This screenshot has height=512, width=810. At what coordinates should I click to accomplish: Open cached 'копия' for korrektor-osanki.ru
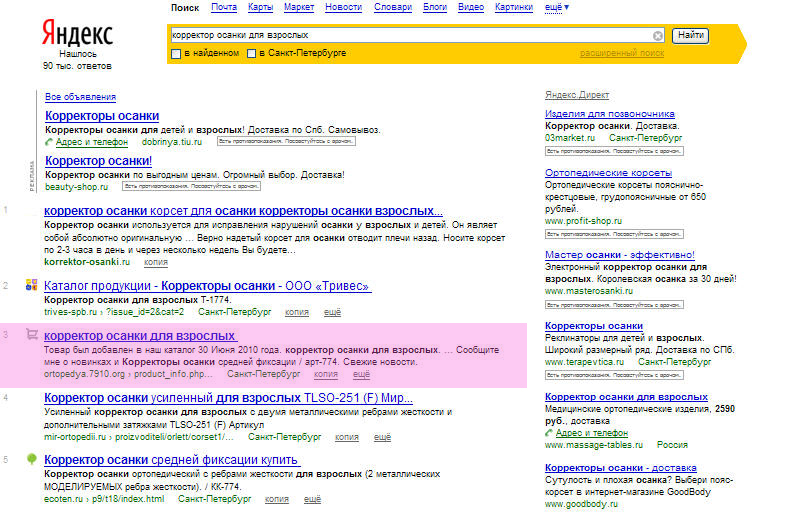156,262
